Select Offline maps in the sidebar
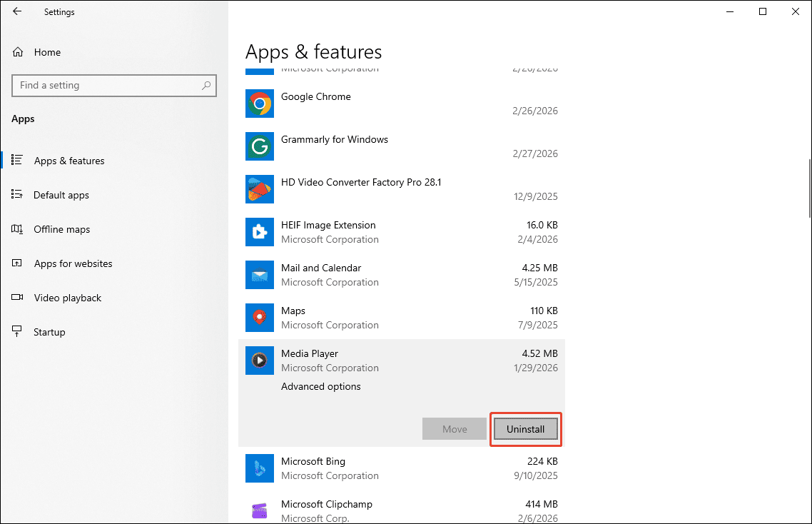812x524 pixels. (x=61, y=229)
